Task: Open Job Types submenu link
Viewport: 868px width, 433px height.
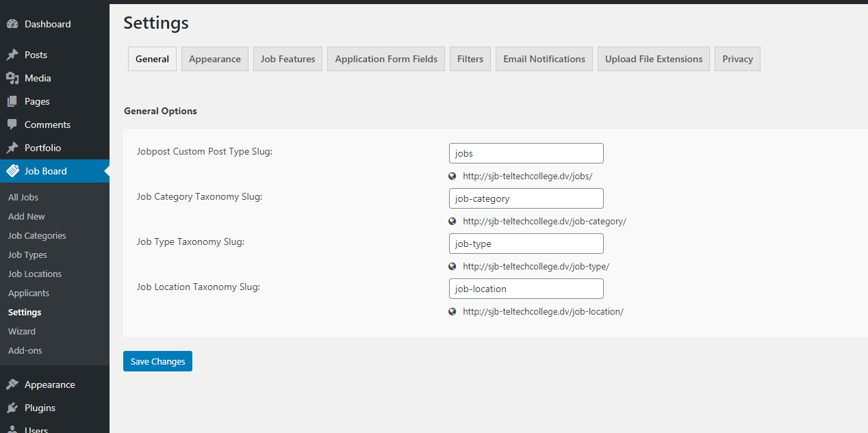Action: pyautogui.click(x=27, y=254)
